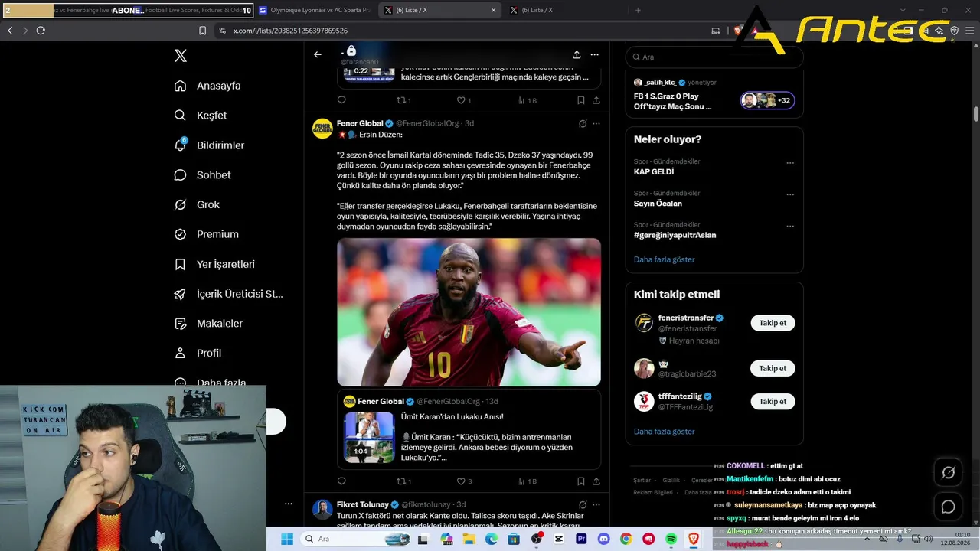980x551 pixels.
Task: Bookmark the Fener Global Ersin Düzen post
Action: [581, 481]
